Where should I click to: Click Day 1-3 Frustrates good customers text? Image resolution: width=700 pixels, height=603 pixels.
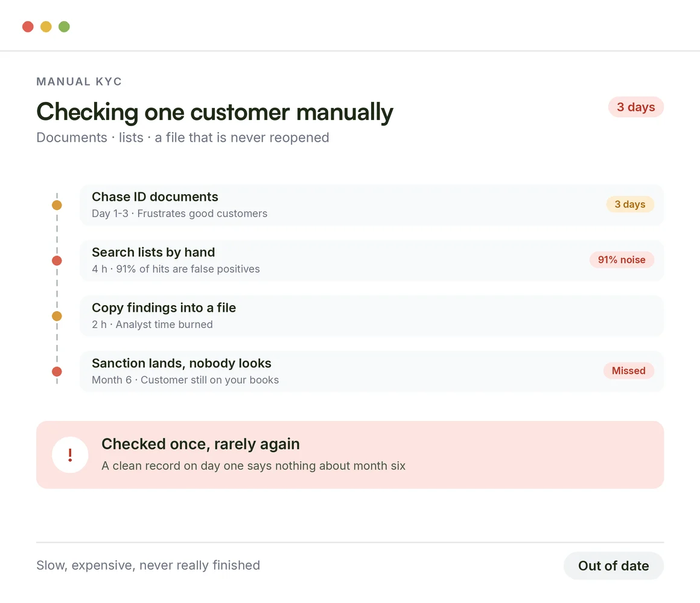point(179,213)
